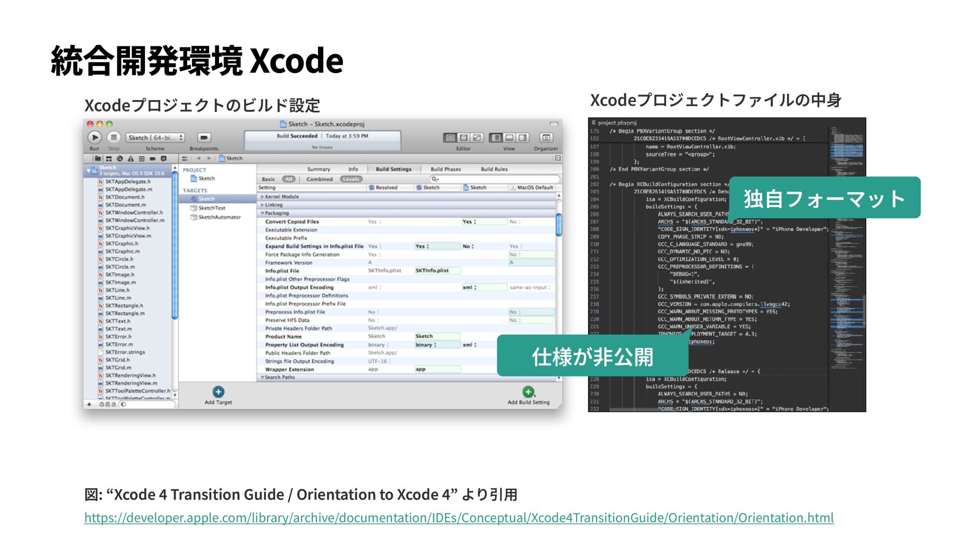The height and width of the screenshot is (551, 980).
Task: Open Property List Output Encoding binary popup
Action: [x=437, y=345]
